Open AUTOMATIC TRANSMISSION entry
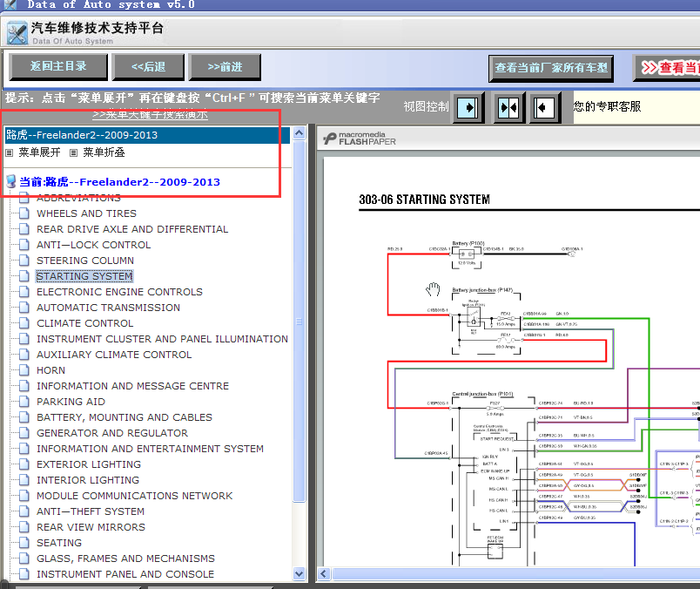 point(109,308)
